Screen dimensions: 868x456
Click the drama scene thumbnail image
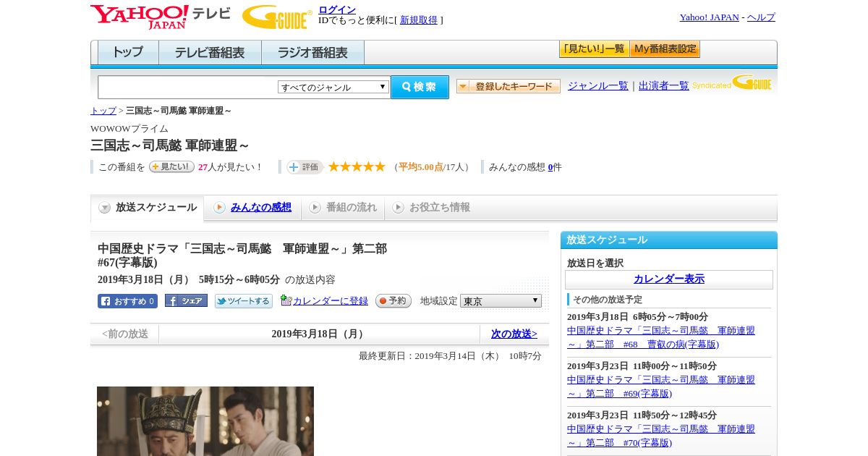[205, 421]
